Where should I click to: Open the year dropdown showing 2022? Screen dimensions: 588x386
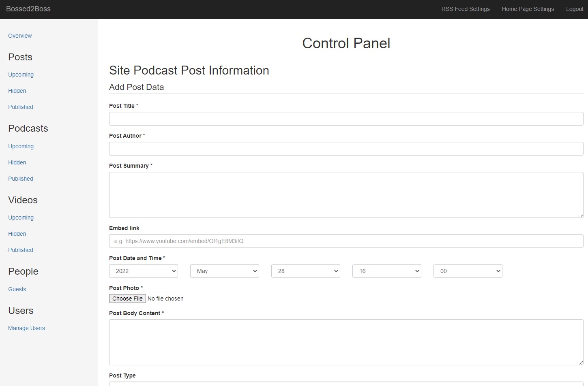tap(143, 271)
